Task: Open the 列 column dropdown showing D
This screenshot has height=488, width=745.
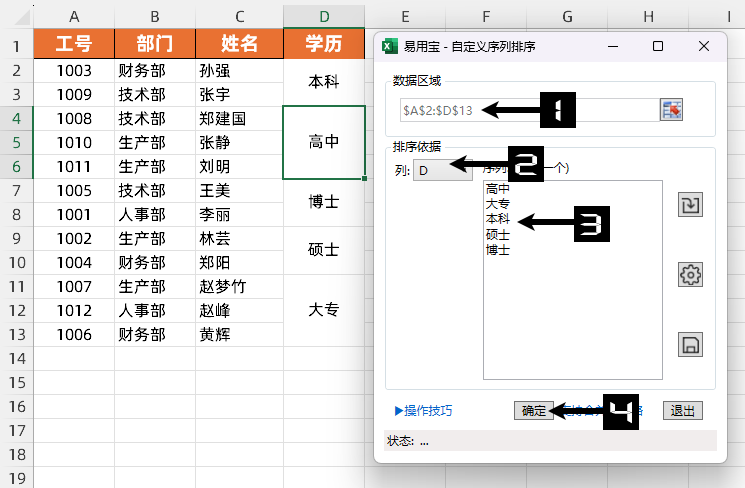Action: pos(443,170)
